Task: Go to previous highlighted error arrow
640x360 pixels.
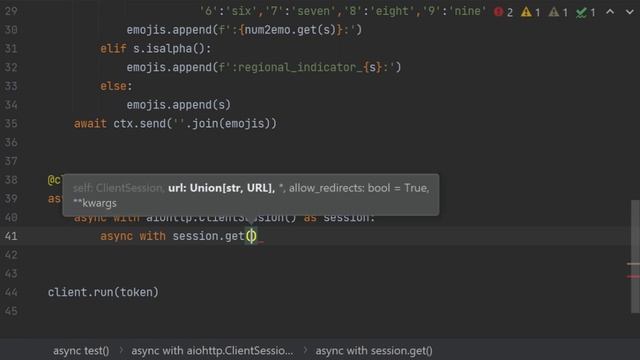Action: [x=610, y=12]
